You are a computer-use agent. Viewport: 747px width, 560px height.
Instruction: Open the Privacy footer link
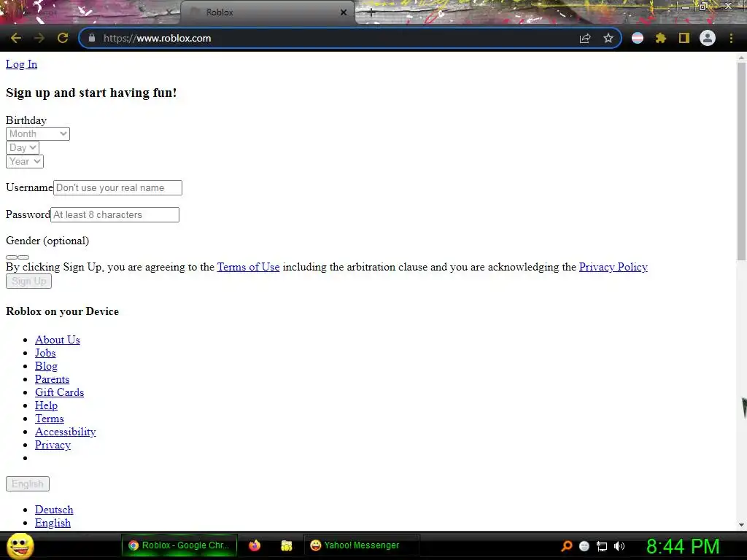point(53,445)
